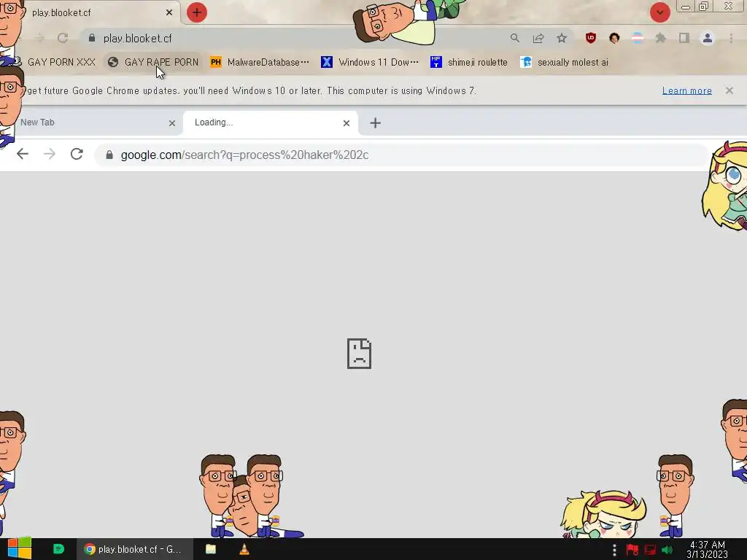Click the lock icon beside google.com URL

pyautogui.click(x=109, y=155)
